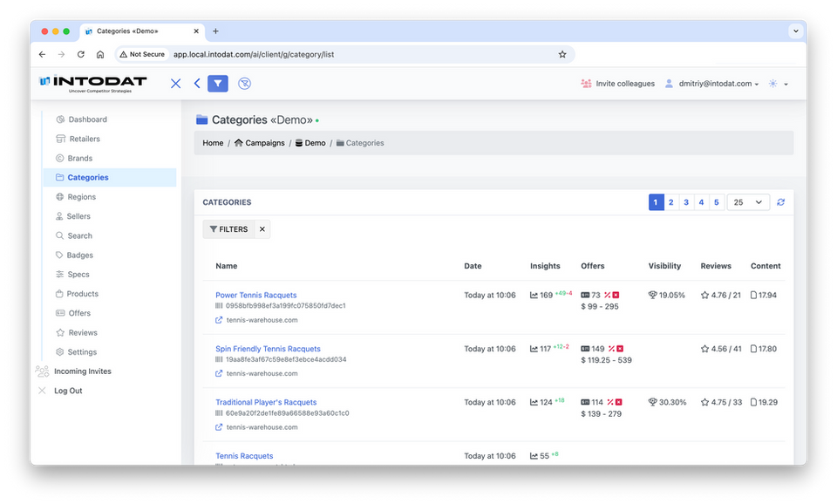
Task: Click Invite colleagues
Action: tap(617, 84)
